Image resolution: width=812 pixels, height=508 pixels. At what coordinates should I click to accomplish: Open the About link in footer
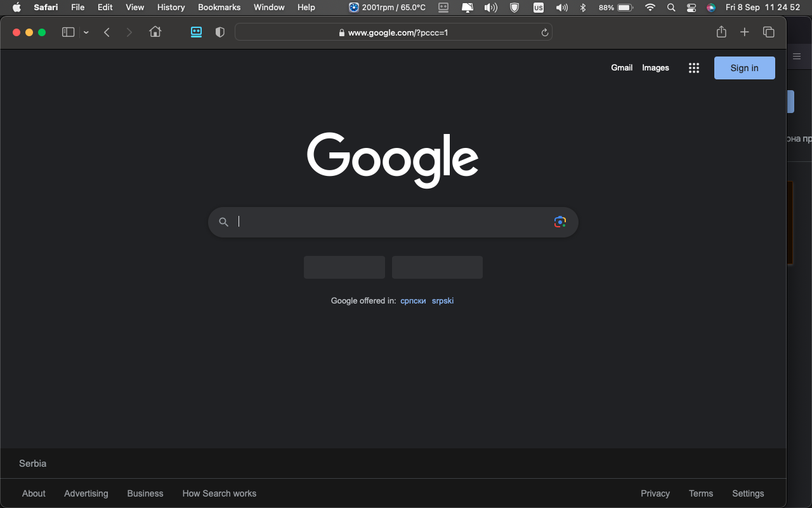pyautogui.click(x=34, y=493)
